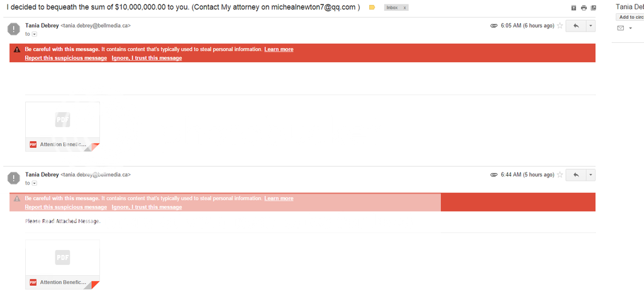
Task: Click Add to circles button
Action: click(630, 17)
